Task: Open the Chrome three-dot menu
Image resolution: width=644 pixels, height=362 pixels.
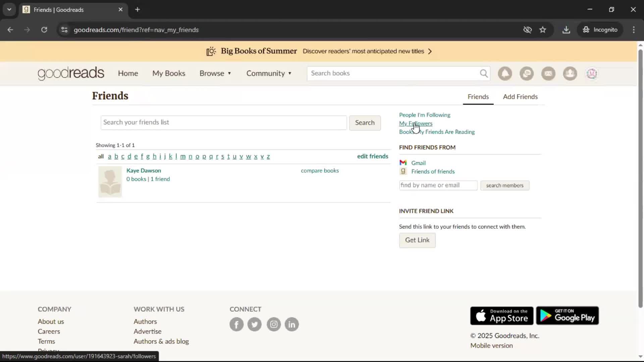Action: pos(634,30)
